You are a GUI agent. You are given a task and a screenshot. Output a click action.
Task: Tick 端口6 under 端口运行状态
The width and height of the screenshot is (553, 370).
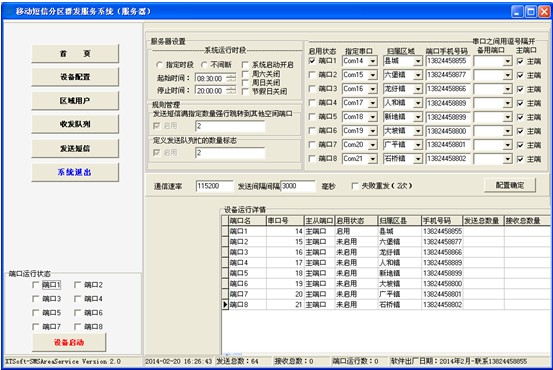coord(78,313)
